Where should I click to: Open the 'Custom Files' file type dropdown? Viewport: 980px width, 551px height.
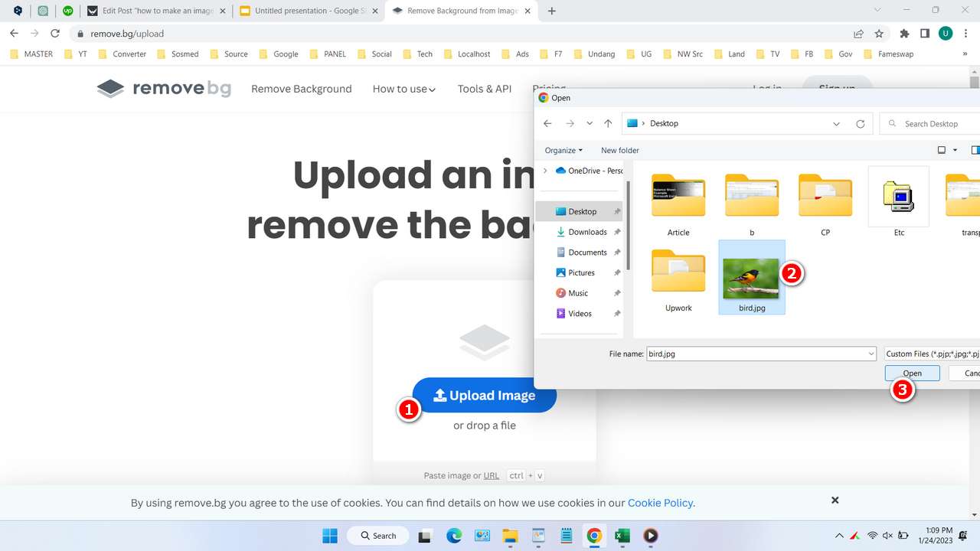930,354
